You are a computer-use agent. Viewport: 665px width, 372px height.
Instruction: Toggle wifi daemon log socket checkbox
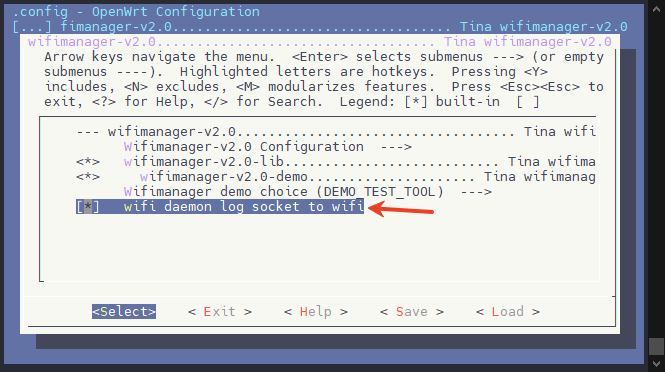[x=88, y=207]
